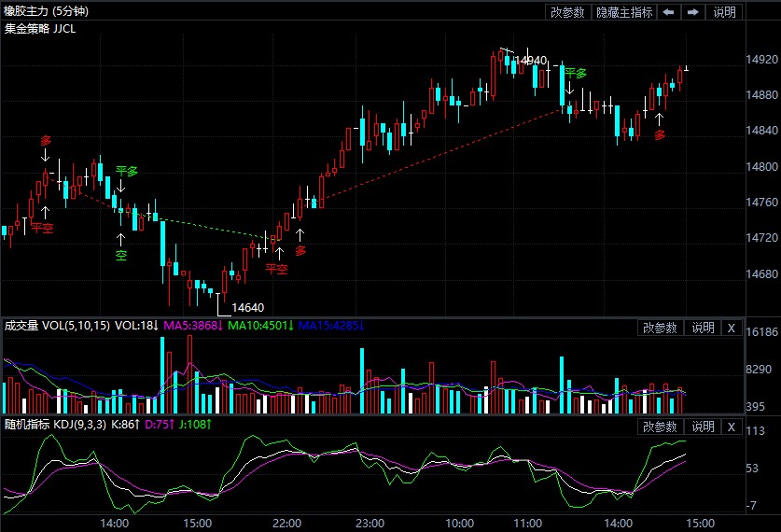Viewport: 781px width, 532px height.
Task: Click the left arrow indicator navigation button
Action: [x=669, y=12]
